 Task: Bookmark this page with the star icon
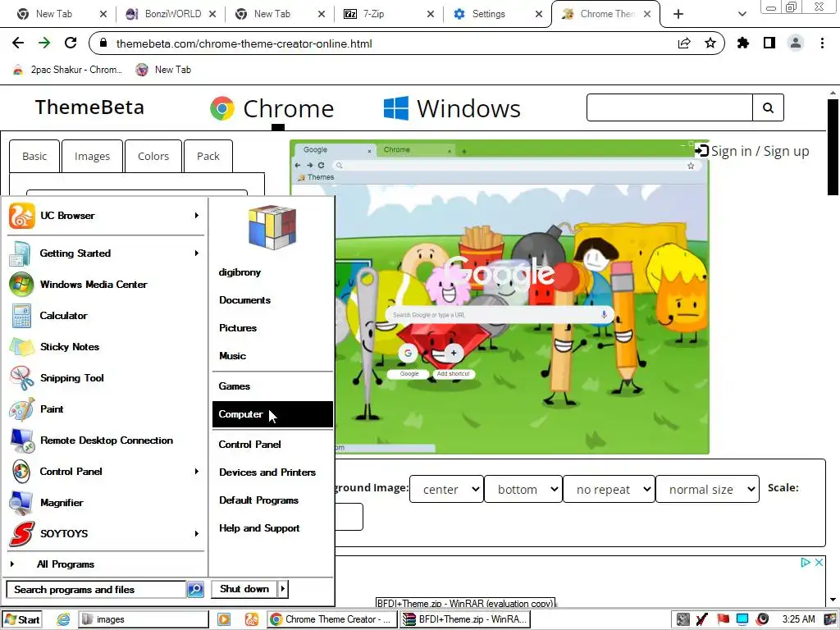click(710, 43)
